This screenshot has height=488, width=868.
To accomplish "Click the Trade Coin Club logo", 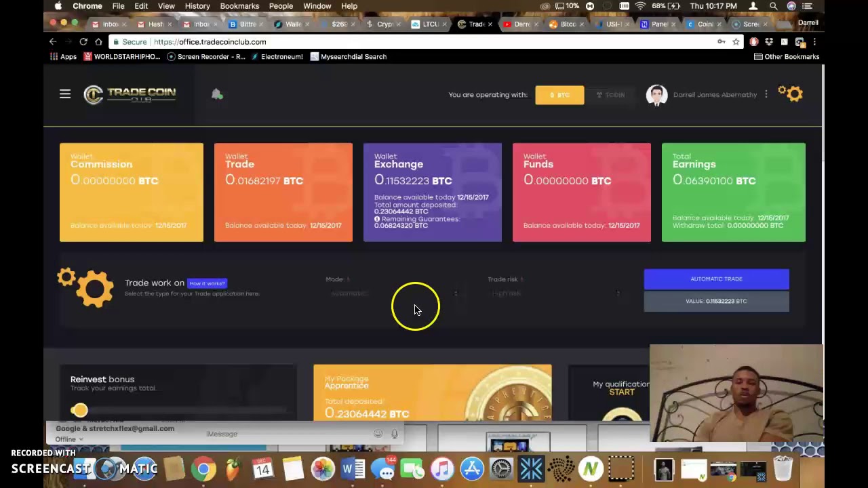I will (x=130, y=94).
